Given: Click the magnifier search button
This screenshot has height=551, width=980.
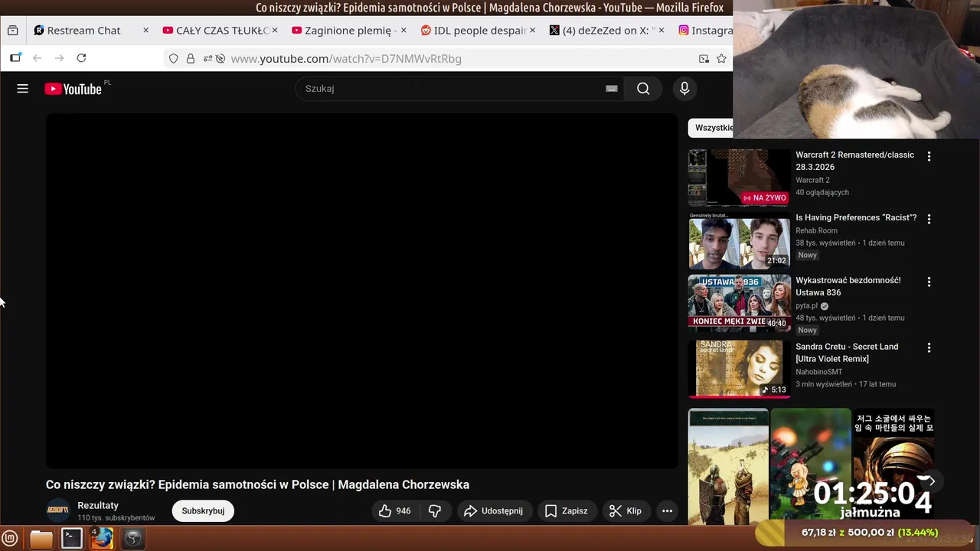Looking at the screenshot, I should pyautogui.click(x=643, y=89).
